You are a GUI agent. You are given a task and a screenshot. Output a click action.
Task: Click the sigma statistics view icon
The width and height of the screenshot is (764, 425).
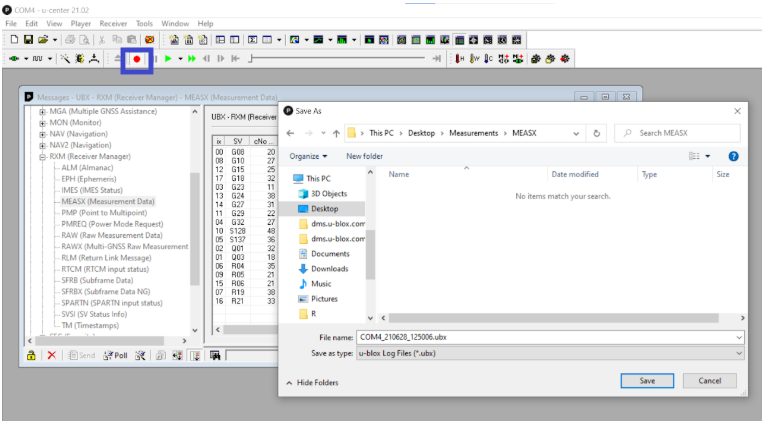[252, 39]
